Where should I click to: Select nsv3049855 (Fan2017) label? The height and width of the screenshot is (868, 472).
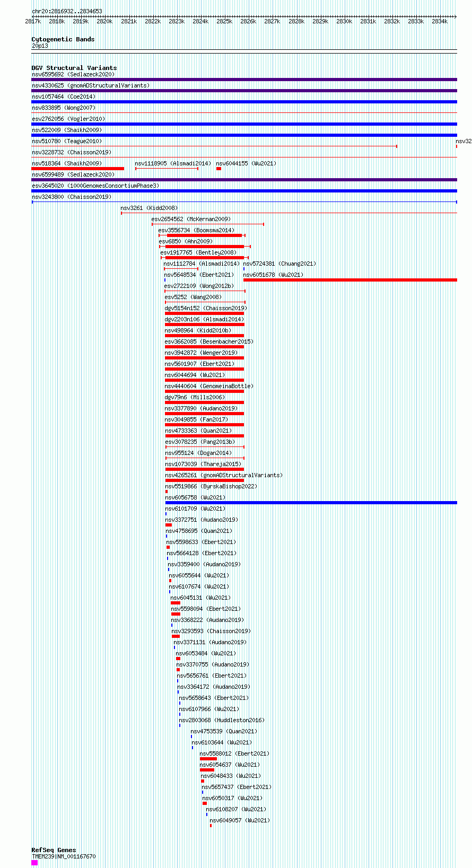[x=197, y=419]
